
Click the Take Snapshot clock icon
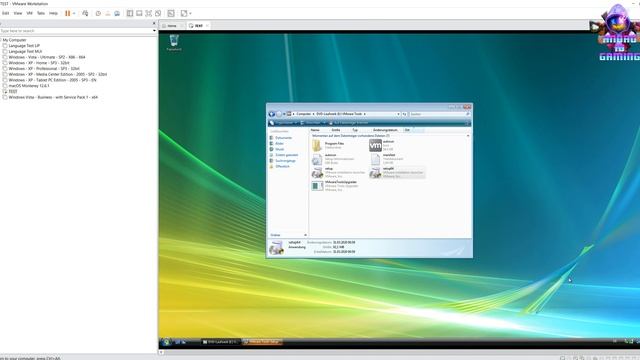tap(98, 13)
